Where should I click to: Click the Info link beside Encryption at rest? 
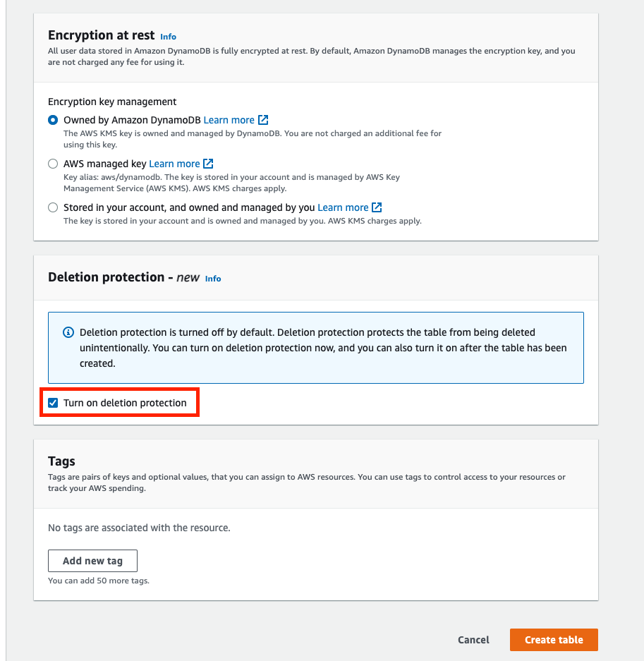[168, 37]
